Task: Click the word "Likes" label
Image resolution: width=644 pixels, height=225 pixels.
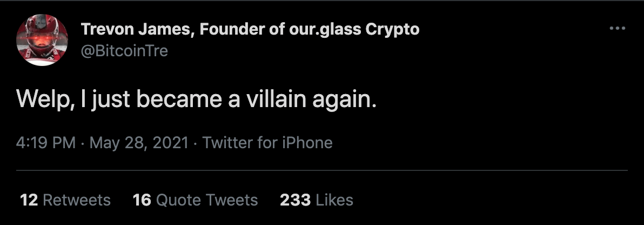Action: pos(334,200)
